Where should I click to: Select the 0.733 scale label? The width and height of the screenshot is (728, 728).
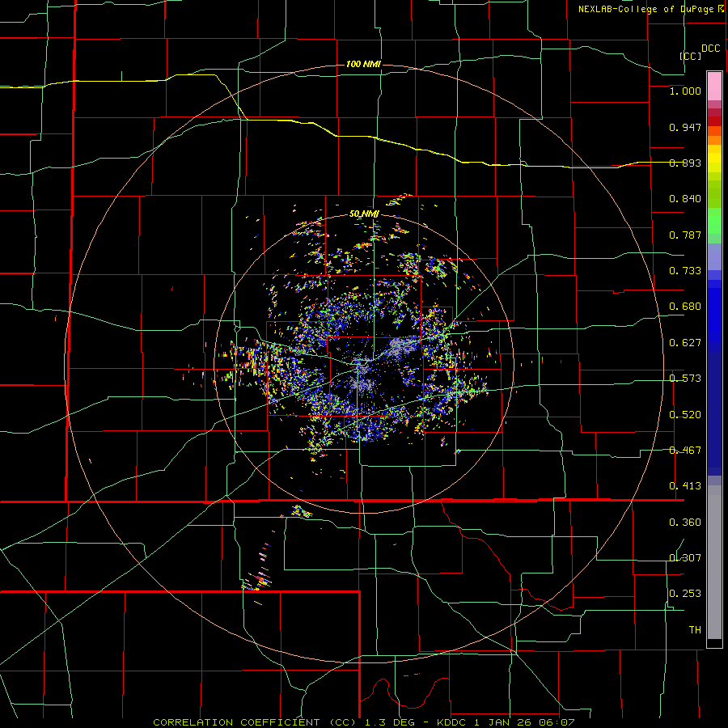(685, 271)
